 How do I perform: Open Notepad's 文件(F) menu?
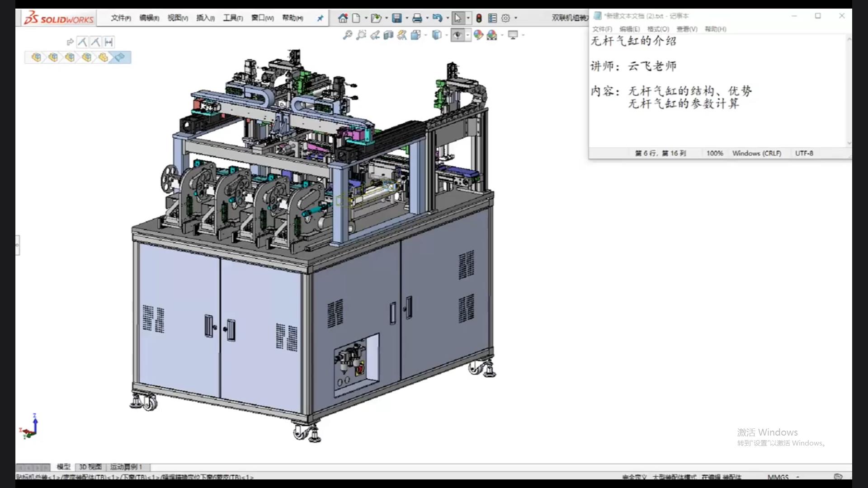tap(602, 29)
